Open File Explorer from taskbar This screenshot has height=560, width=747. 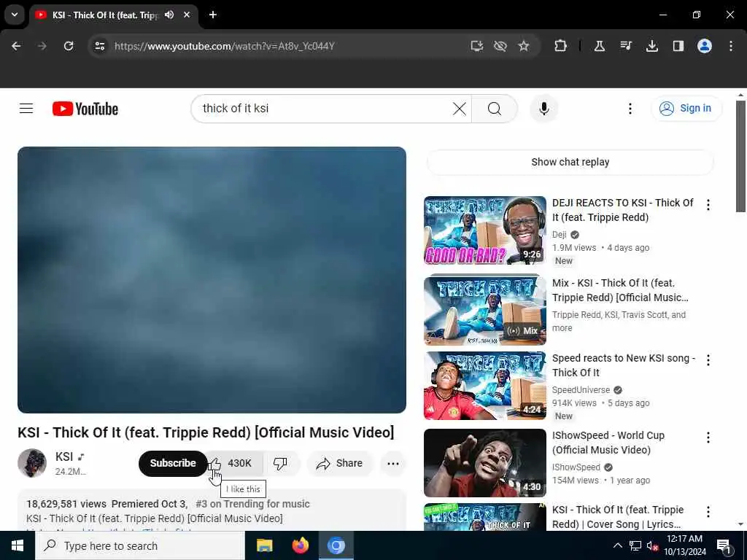pyautogui.click(x=264, y=545)
